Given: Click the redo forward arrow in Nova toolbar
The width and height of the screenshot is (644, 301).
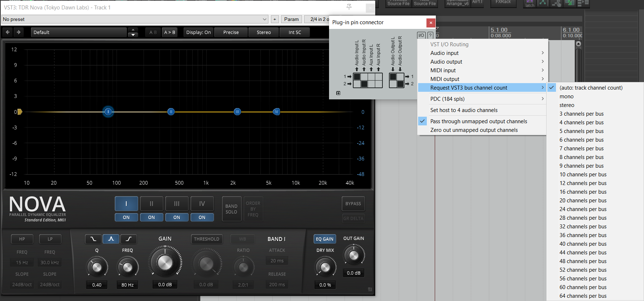Looking at the screenshot, I should pyautogui.click(x=18, y=32).
